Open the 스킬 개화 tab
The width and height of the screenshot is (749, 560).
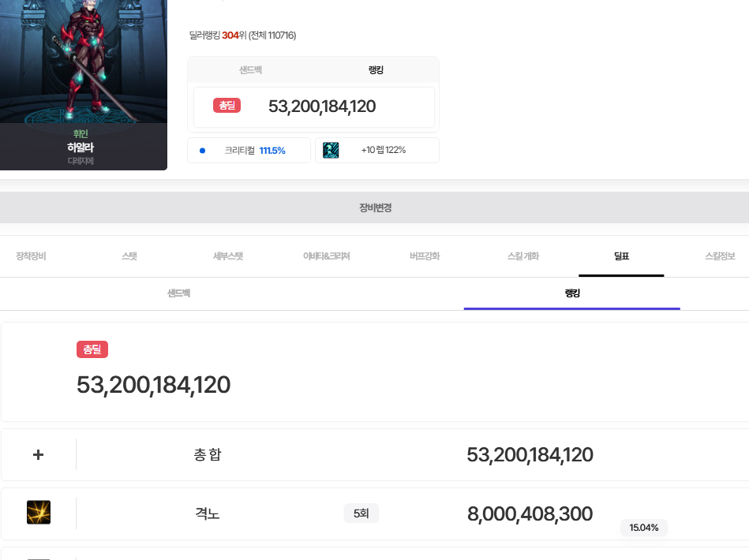[x=523, y=256]
